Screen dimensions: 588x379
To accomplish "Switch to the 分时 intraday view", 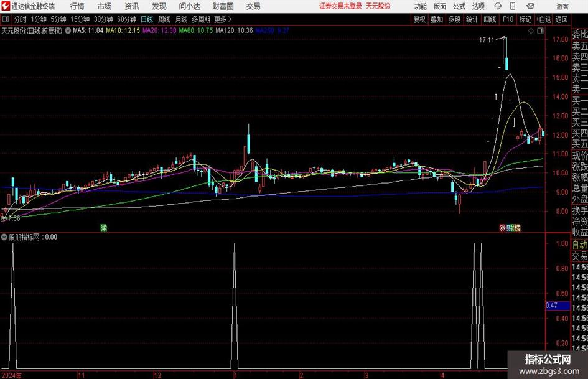I will [20, 19].
